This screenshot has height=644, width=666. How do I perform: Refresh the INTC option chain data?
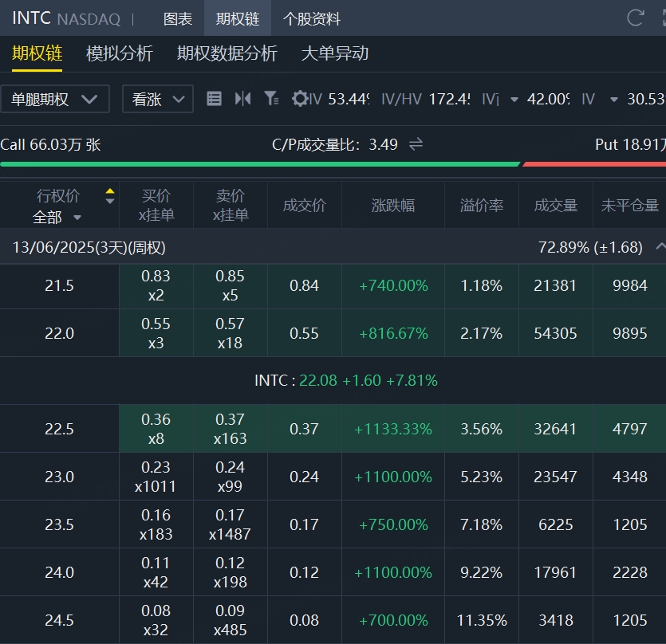(636, 18)
